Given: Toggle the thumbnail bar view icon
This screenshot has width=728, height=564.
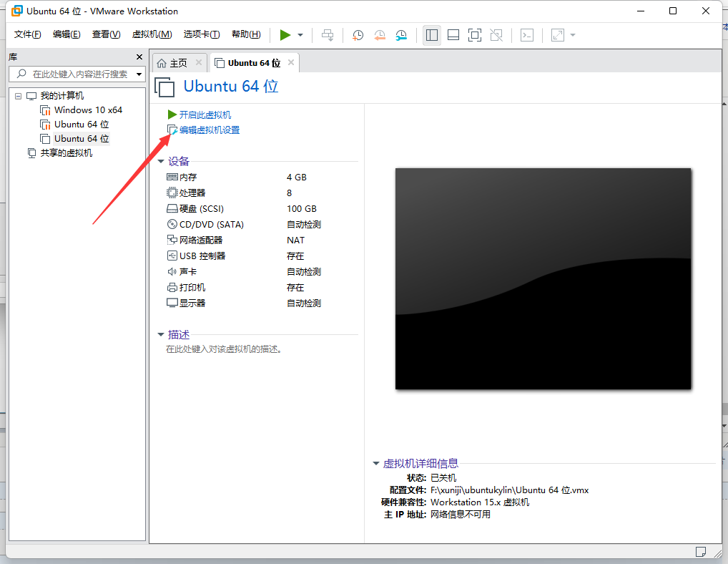Looking at the screenshot, I should pos(453,35).
